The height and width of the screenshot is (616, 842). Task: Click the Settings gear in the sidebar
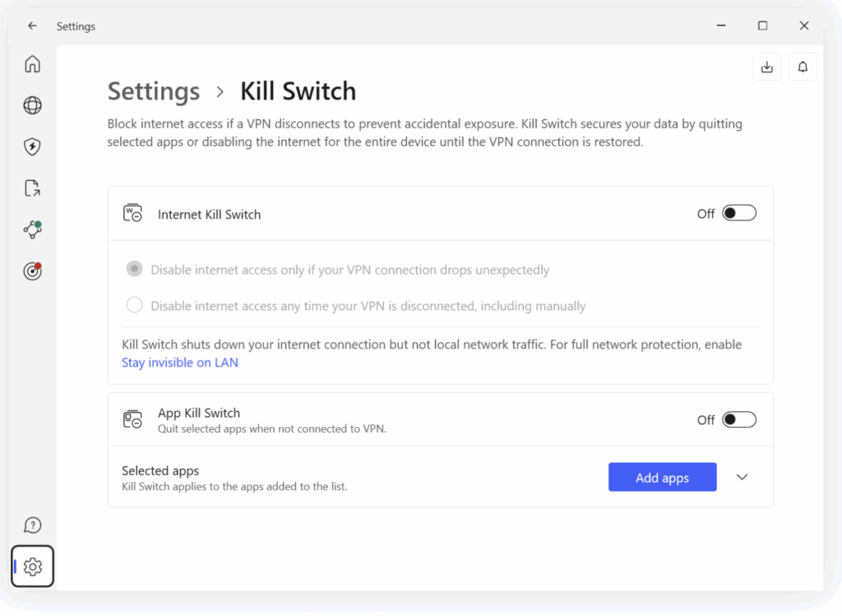tap(32, 566)
